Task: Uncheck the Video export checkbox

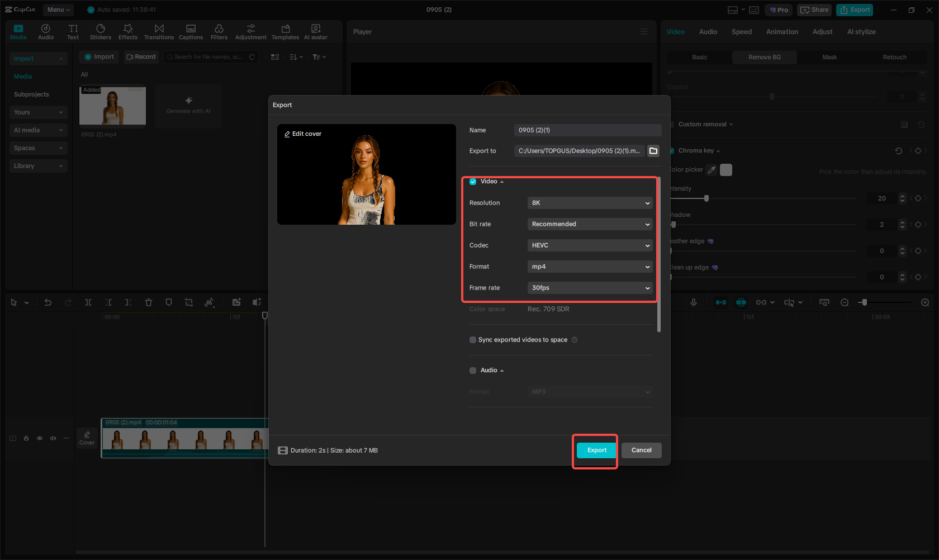Action: 473,181
